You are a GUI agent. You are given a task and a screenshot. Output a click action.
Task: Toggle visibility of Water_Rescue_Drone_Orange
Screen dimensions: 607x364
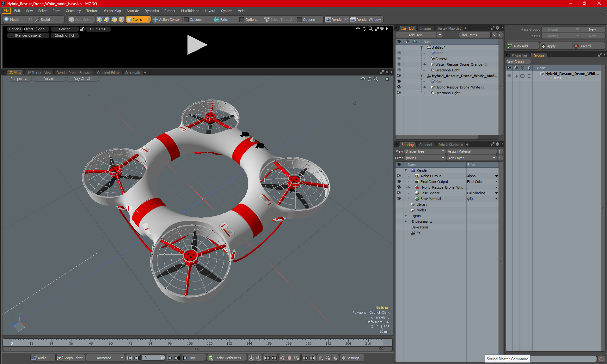click(399, 64)
